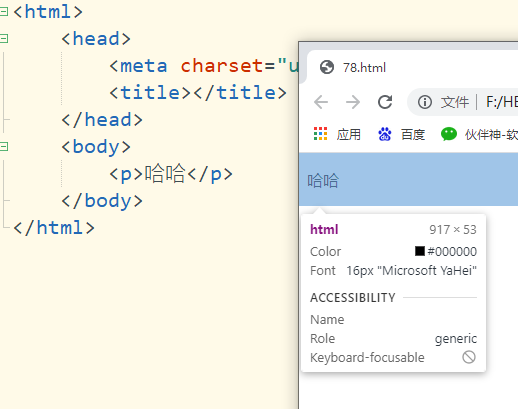Click the ACCESSIBILITY section heading
This screenshot has height=409, width=518.
353,297
